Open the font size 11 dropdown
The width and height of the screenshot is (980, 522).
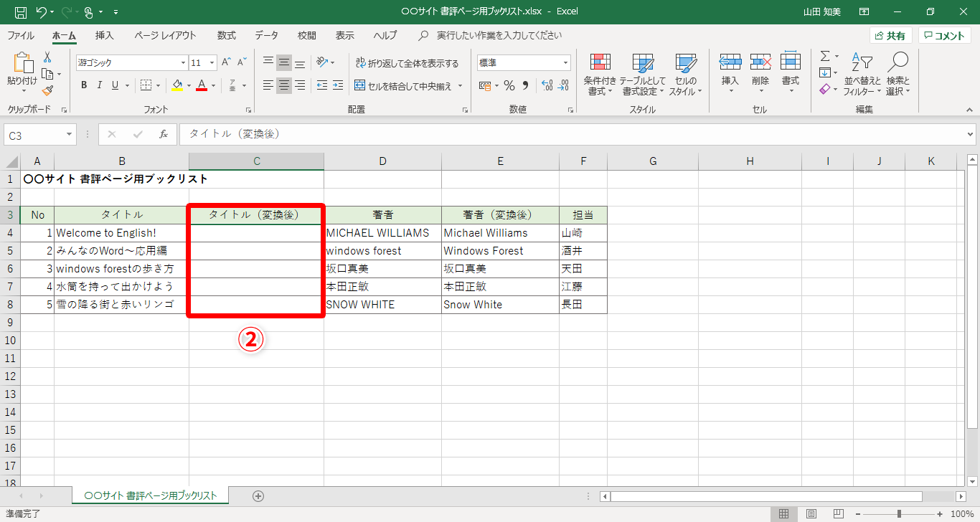click(x=212, y=62)
